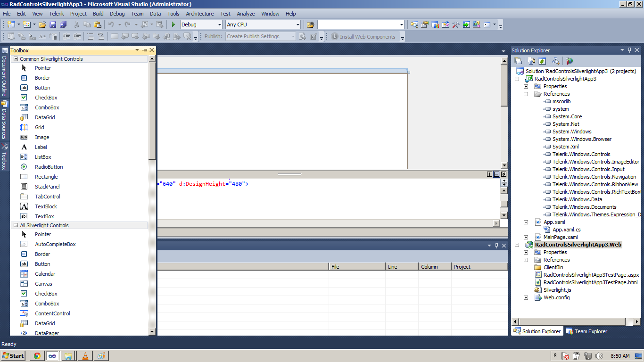Toggle horizontal split view button in designer
Image resolution: width=644 pixels, height=362 pixels.
click(496, 174)
